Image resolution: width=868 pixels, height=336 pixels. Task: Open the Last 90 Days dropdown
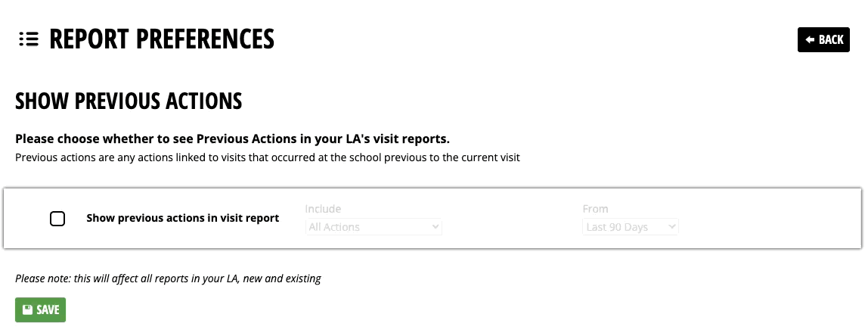pos(631,227)
